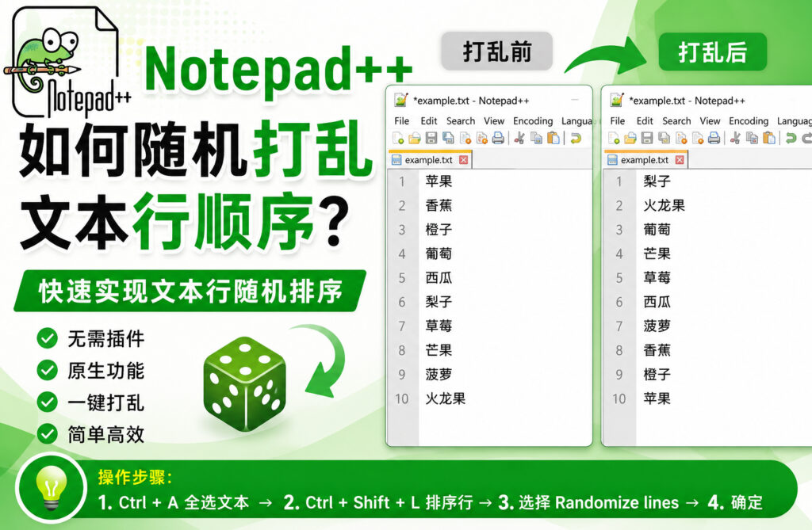Image resolution: width=812 pixels, height=530 pixels.
Task: Close example.txt tab in the 打乱前 window
Action: pyautogui.click(x=463, y=160)
